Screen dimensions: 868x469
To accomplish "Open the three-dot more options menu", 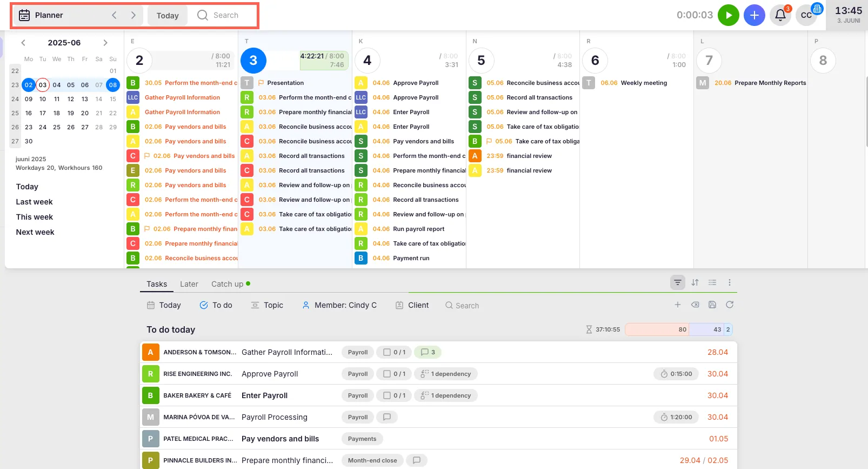I will (x=730, y=282).
